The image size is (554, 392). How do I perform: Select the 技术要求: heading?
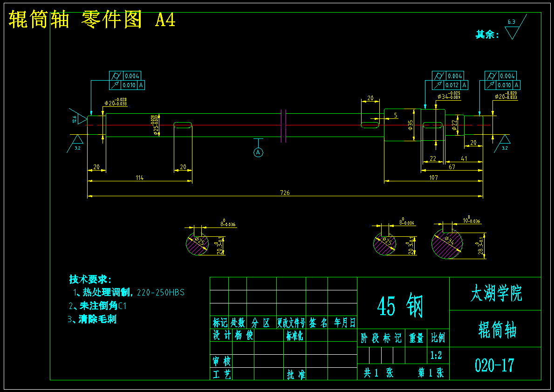pos(90,280)
